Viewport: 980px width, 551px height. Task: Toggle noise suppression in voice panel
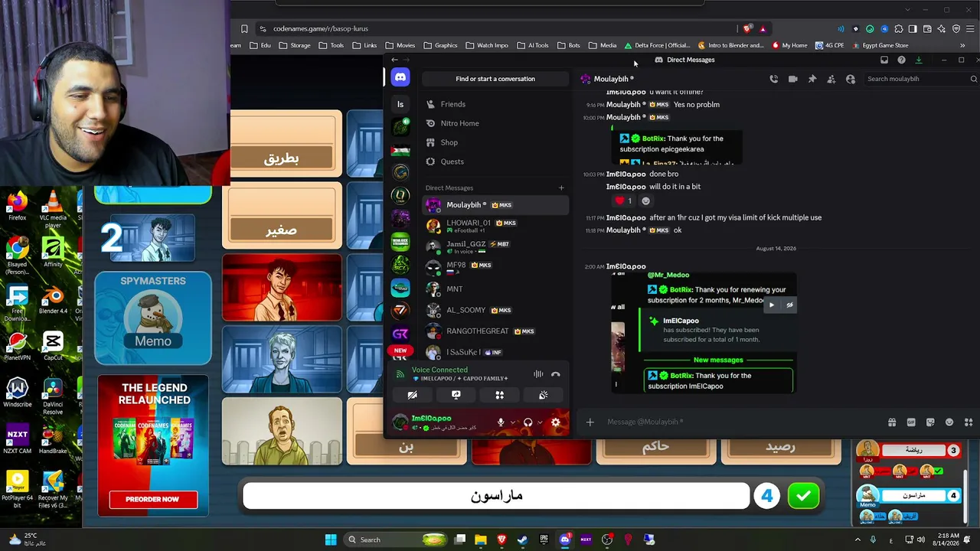pyautogui.click(x=538, y=374)
